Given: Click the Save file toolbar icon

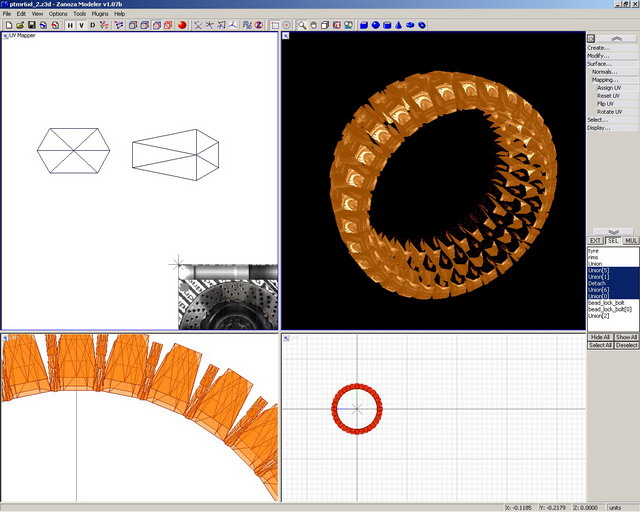Looking at the screenshot, I should 32,25.
